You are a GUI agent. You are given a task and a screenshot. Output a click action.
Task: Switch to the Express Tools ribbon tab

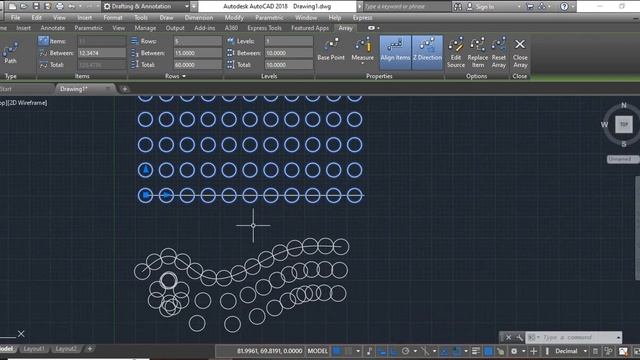pyautogui.click(x=264, y=28)
